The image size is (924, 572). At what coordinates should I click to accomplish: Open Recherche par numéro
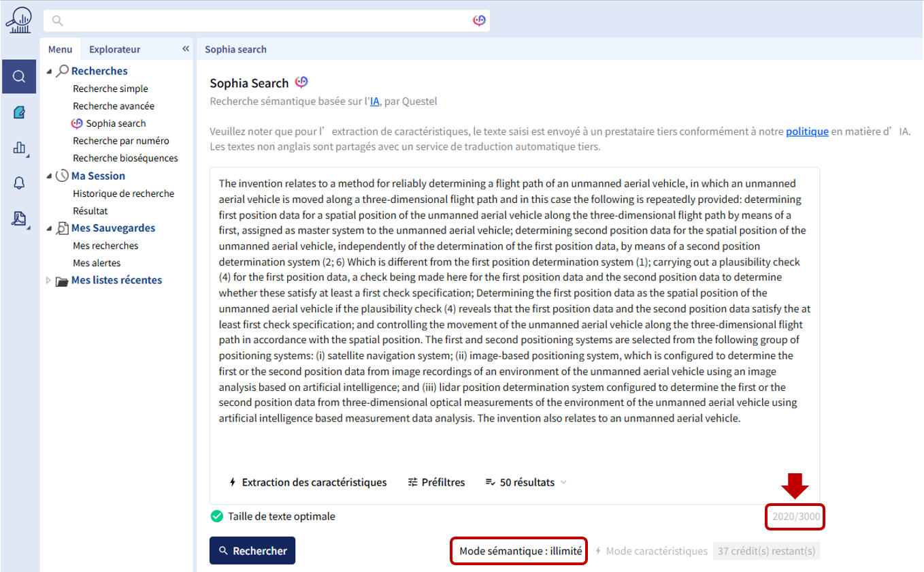point(121,141)
